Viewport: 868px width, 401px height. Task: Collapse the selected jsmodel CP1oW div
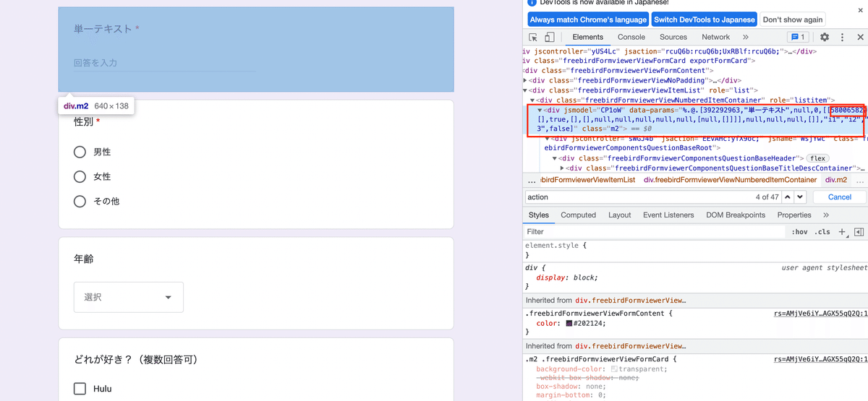coord(540,110)
